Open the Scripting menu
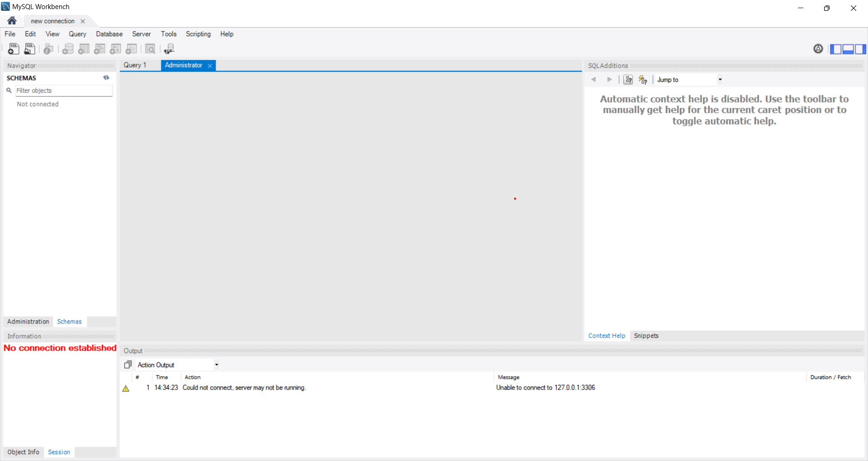The width and height of the screenshot is (868, 461). [198, 34]
